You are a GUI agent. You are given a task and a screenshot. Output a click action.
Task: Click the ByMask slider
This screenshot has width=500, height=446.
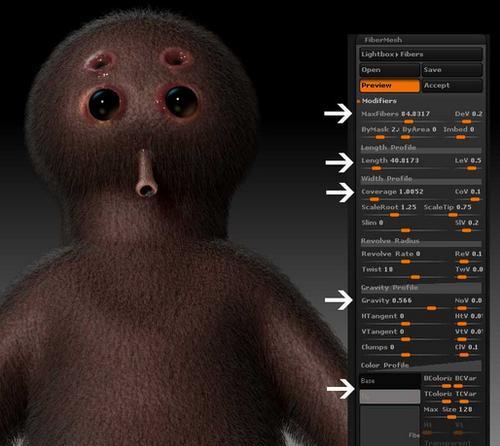click(x=380, y=132)
